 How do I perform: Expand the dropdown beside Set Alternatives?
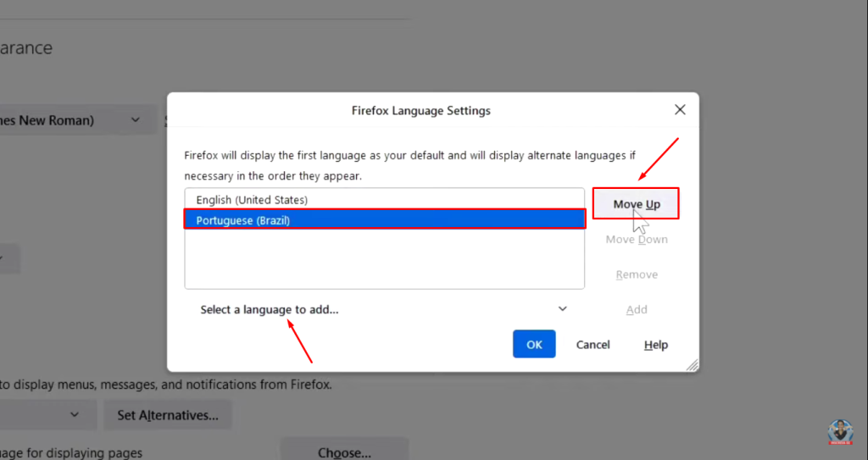coord(75,415)
